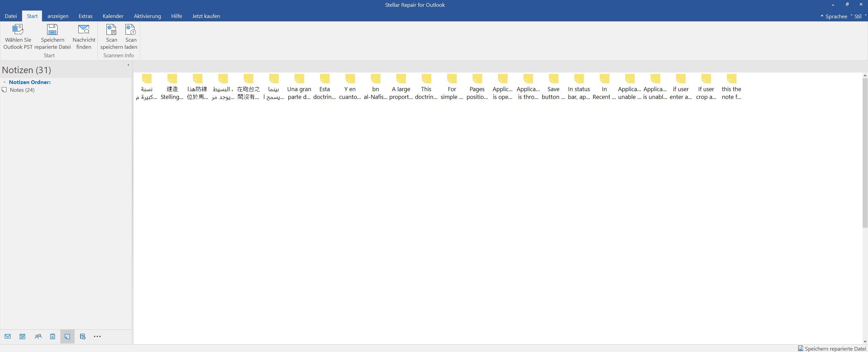Click Scan laden icon
The image size is (868, 352).
(x=131, y=30)
